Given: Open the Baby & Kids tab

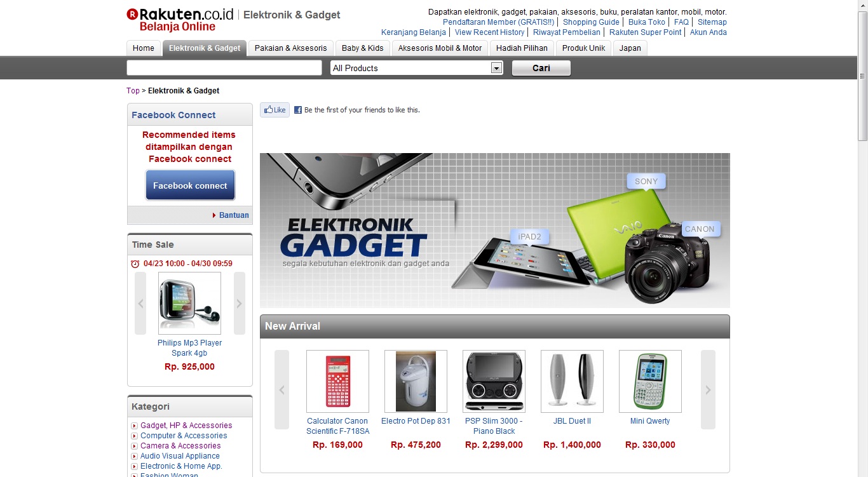Looking at the screenshot, I should coord(363,48).
